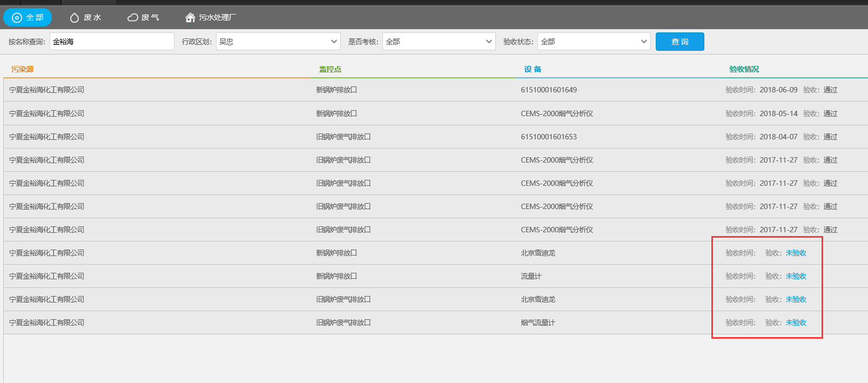Click the 监控点 column header

pos(330,69)
